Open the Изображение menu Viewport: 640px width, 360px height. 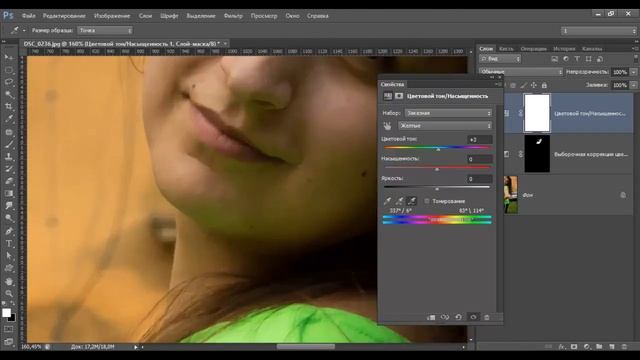pyautogui.click(x=112, y=16)
